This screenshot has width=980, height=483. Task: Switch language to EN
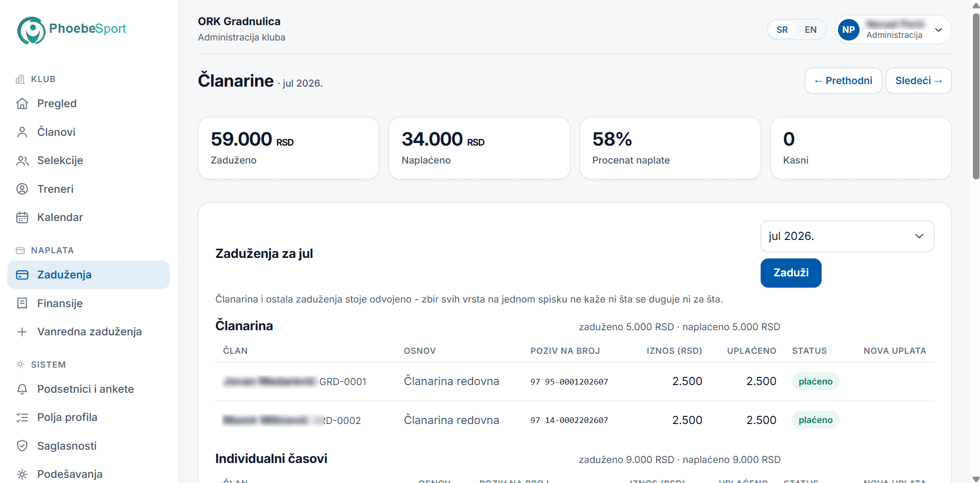click(810, 30)
